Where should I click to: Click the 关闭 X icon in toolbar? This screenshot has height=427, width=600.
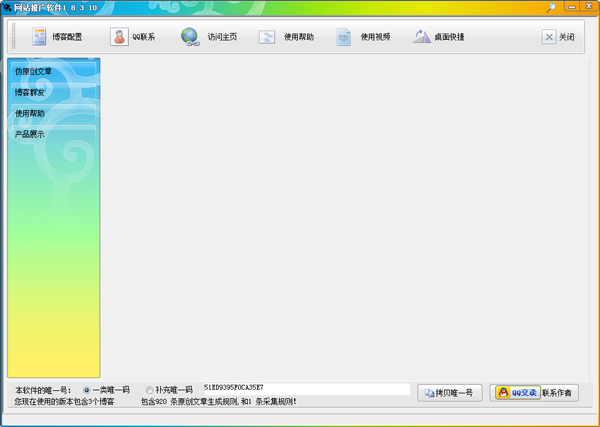549,37
